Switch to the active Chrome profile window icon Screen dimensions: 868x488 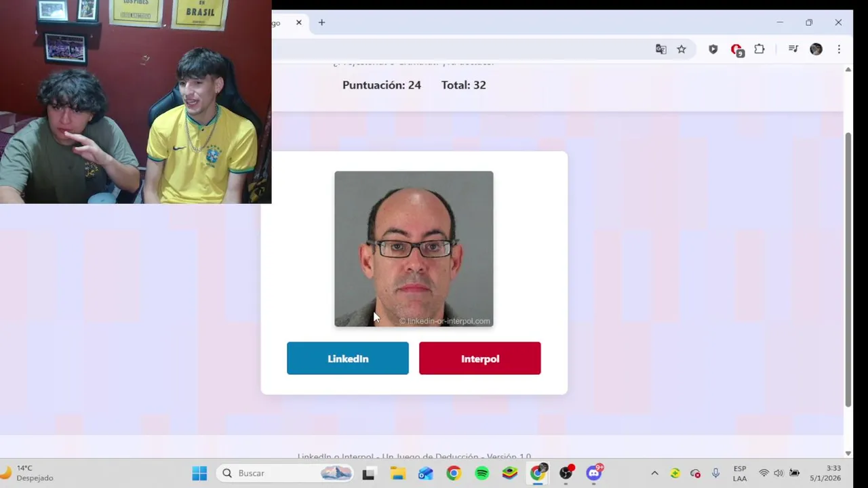point(538,473)
